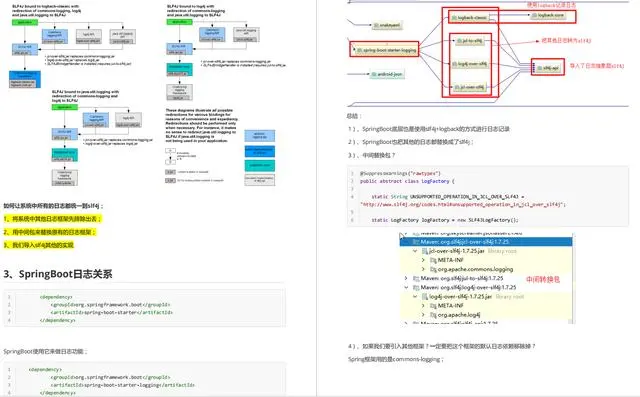Click the icon on the snakeyaml dependency node

coord(376,25)
